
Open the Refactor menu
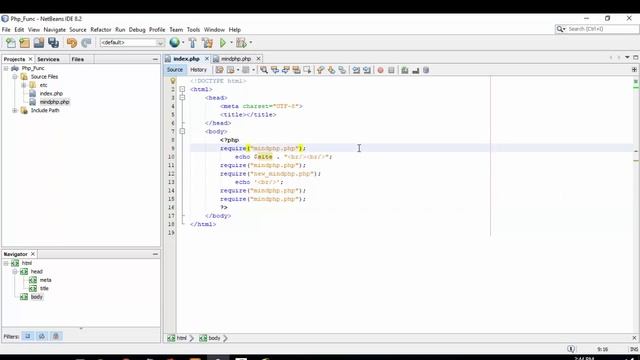click(x=101, y=30)
